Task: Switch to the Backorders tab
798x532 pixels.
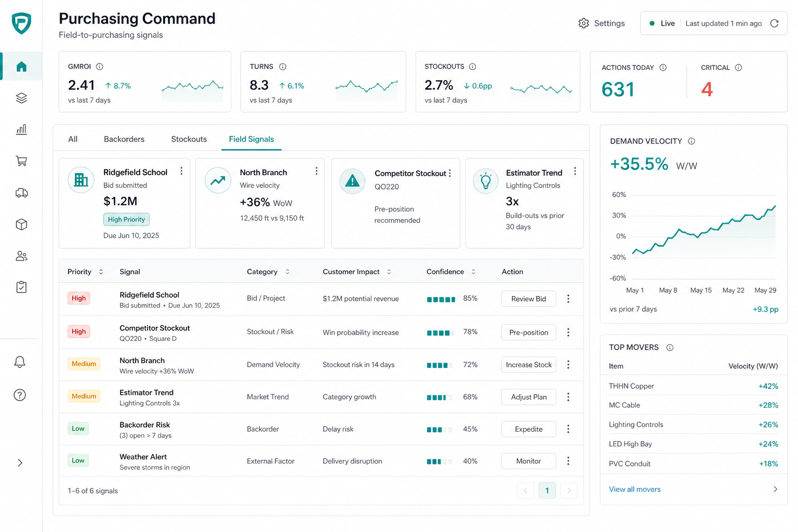Action: pos(124,139)
